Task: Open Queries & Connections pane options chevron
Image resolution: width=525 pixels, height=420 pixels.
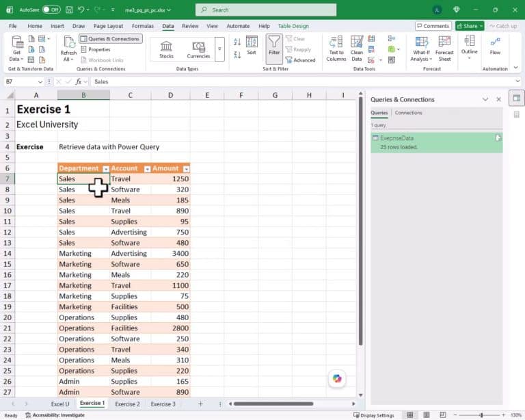Action: click(485, 99)
